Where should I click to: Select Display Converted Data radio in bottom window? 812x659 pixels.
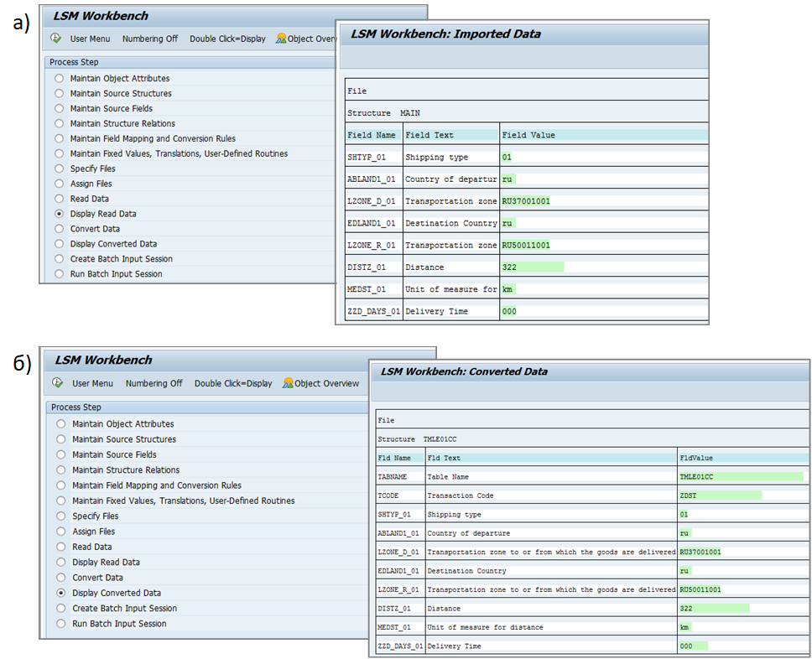click(61, 593)
